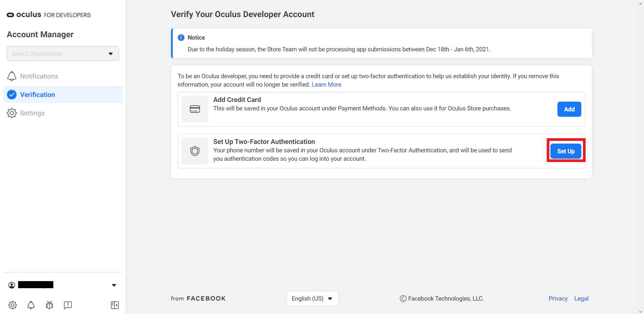Image resolution: width=644 pixels, height=314 pixels.
Task: Expand the Select Organization dropdown
Action: pyautogui.click(x=62, y=53)
